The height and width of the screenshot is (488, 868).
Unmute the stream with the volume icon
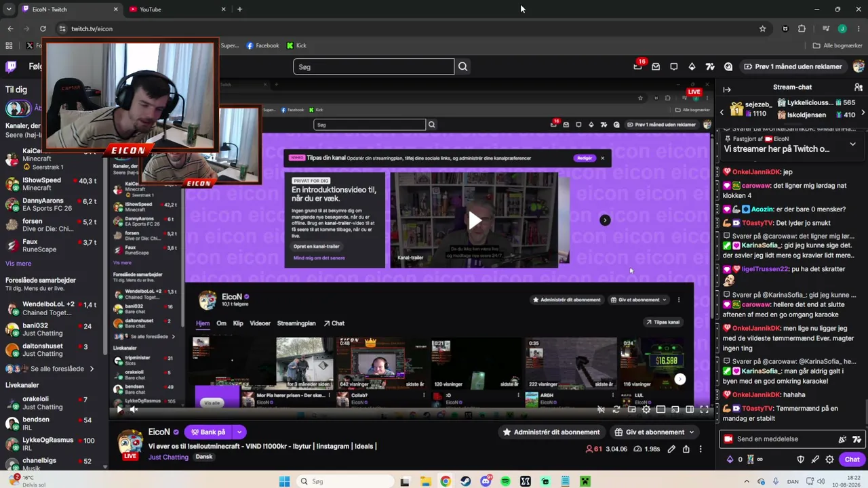134,409
